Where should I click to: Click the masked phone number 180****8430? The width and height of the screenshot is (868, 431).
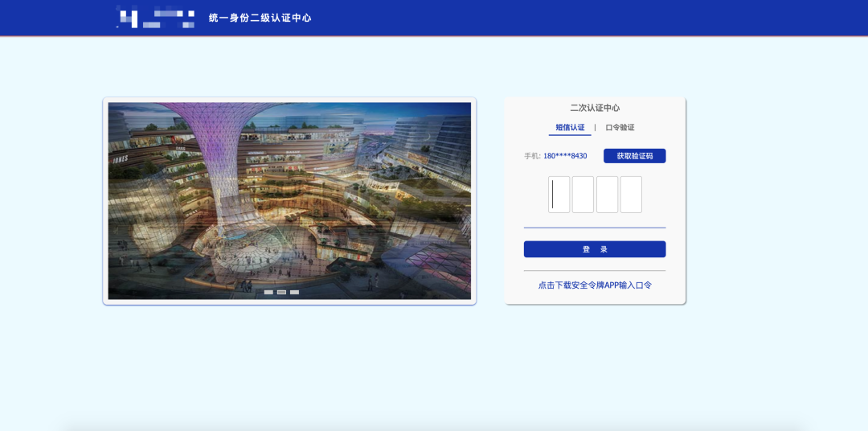click(565, 156)
